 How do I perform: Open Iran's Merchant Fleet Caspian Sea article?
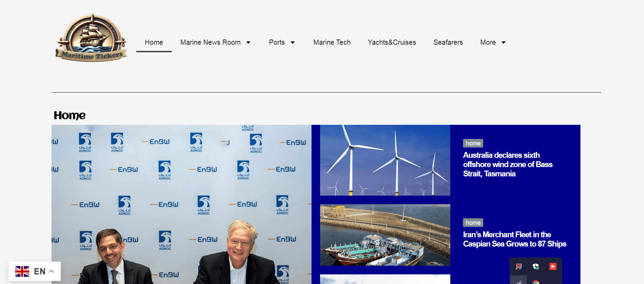(x=515, y=239)
